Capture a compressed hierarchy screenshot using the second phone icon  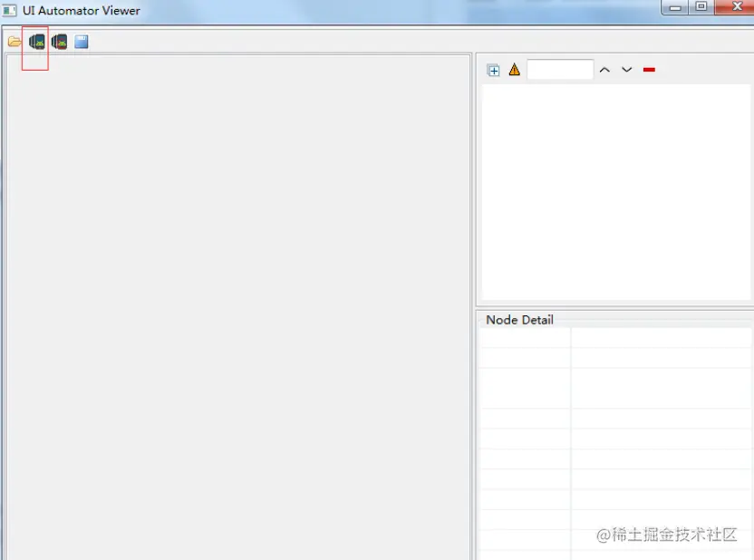(59, 42)
